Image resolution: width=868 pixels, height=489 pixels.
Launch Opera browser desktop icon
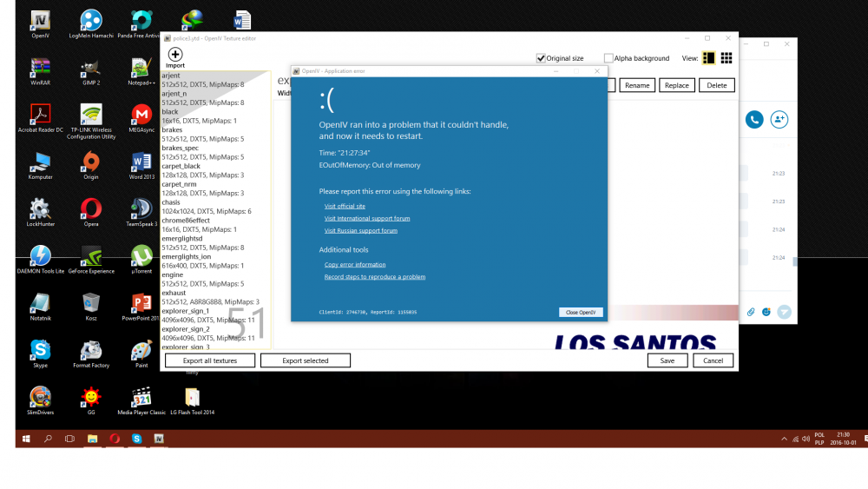(x=91, y=213)
